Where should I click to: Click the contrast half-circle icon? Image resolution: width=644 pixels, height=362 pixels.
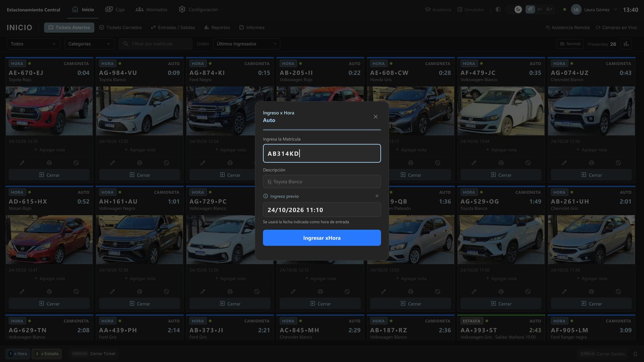pos(498,9)
